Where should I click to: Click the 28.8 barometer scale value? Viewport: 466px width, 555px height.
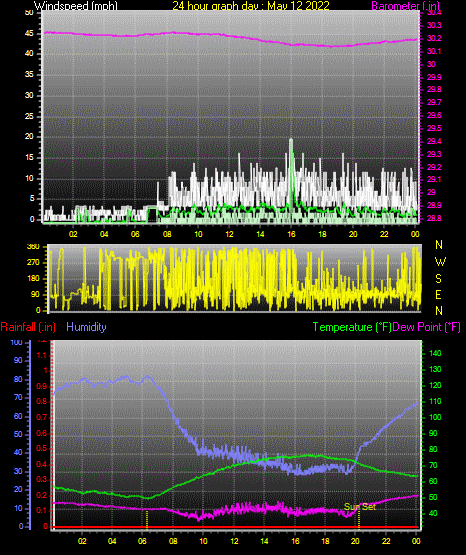434,218
